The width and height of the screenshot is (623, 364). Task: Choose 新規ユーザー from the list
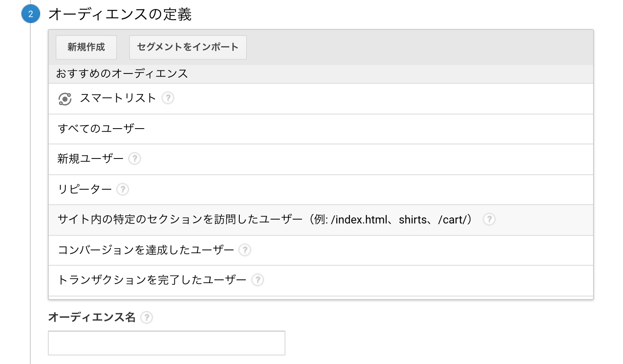point(90,159)
